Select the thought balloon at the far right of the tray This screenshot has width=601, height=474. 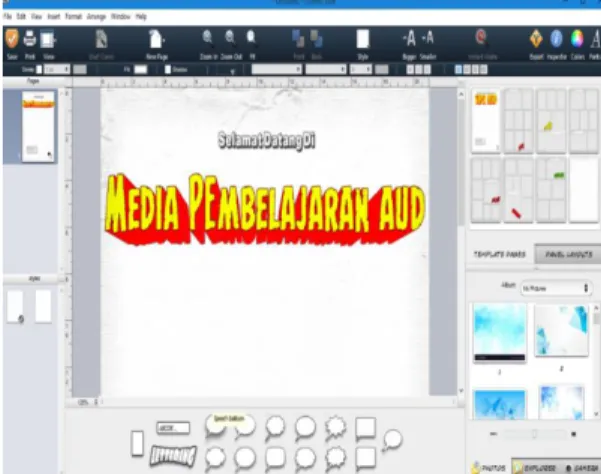(x=392, y=440)
